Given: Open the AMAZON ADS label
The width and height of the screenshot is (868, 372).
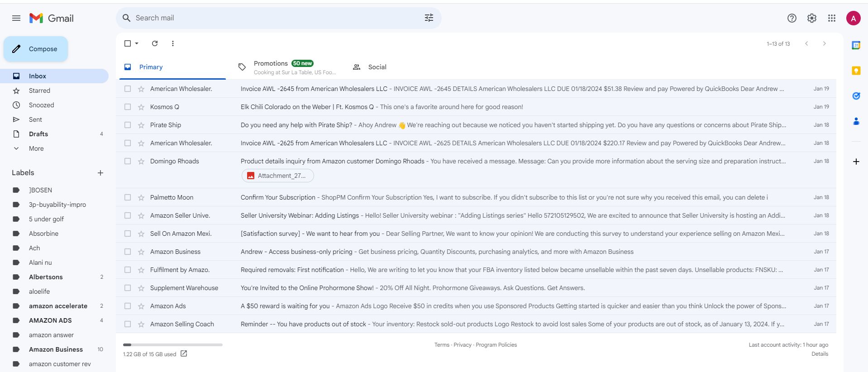Looking at the screenshot, I should 50,320.
